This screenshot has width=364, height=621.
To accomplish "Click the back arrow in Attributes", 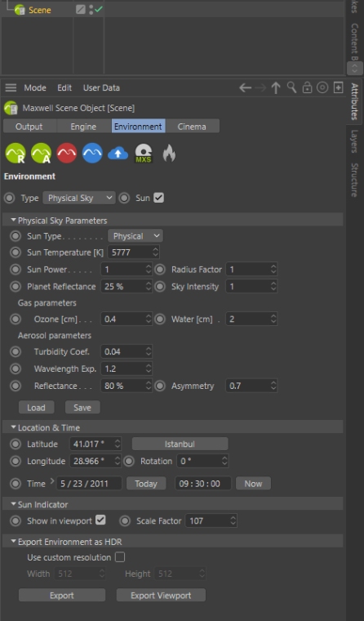I will point(246,87).
